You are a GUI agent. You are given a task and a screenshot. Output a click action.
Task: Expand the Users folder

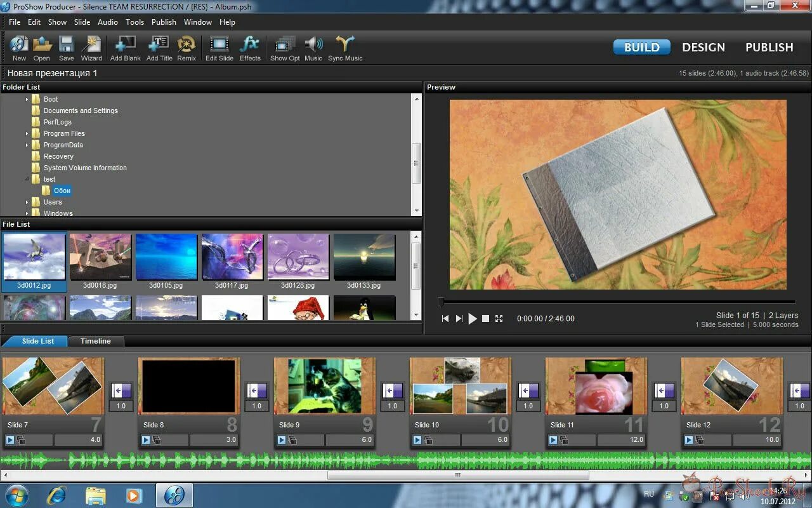(27, 202)
